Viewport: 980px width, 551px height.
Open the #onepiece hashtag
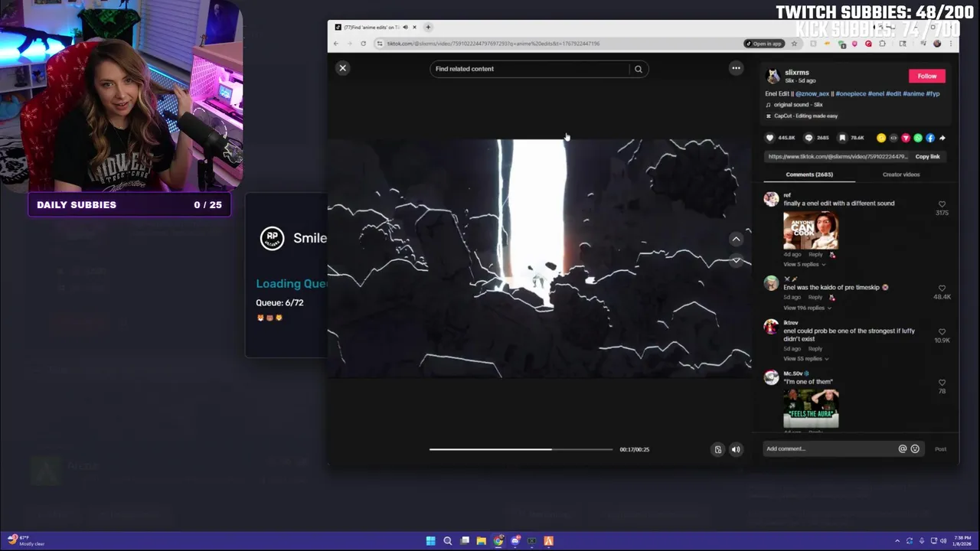click(851, 93)
